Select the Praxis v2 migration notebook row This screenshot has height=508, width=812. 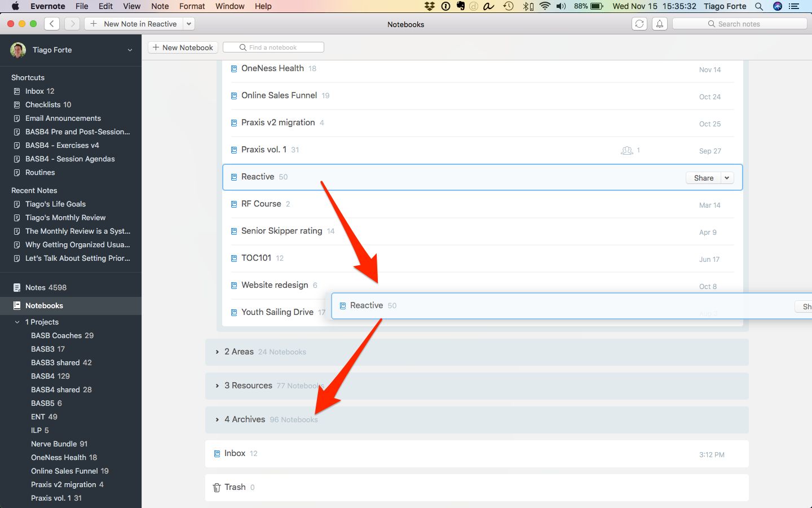[x=482, y=123]
